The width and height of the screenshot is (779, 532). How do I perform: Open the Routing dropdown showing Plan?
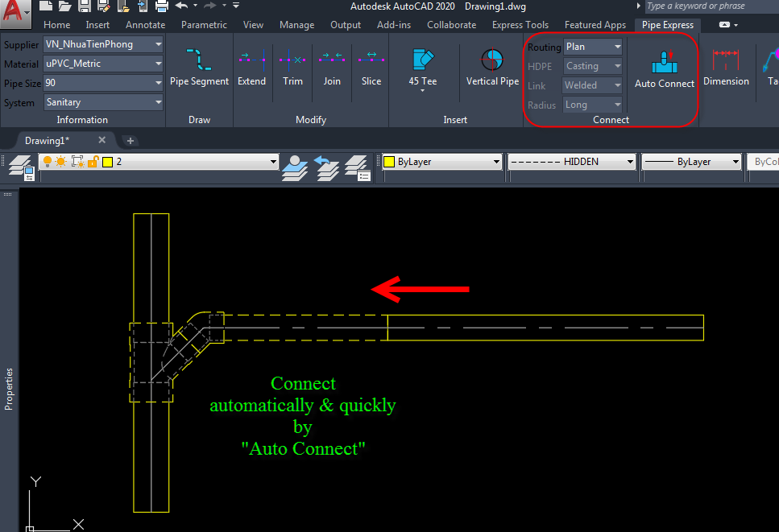click(593, 47)
